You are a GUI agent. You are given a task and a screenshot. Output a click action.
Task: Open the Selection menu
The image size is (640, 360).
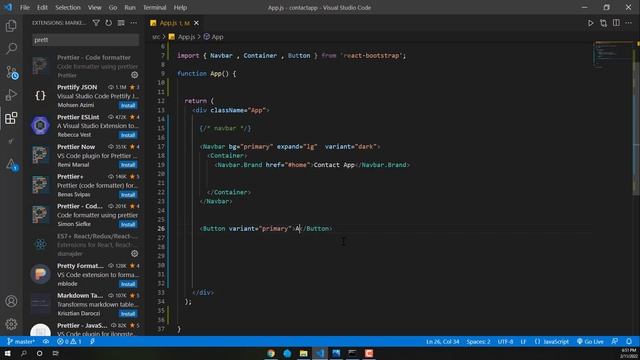click(x=68, y=7)
